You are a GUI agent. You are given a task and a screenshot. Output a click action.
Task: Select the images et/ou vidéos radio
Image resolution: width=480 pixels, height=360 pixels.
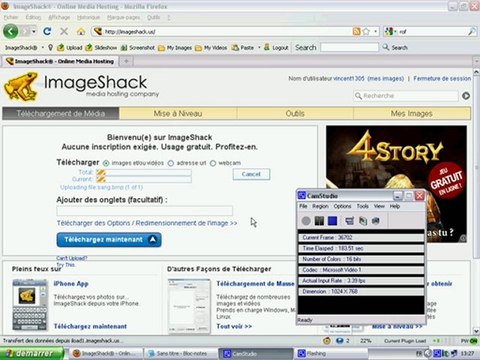(x=106, y=163)
